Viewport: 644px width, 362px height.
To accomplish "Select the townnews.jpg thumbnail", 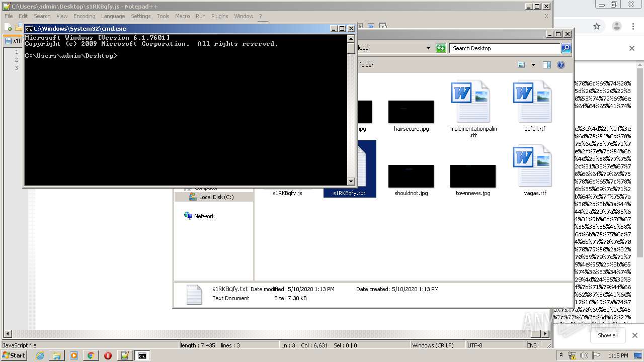I will click(x=473, y=176).
